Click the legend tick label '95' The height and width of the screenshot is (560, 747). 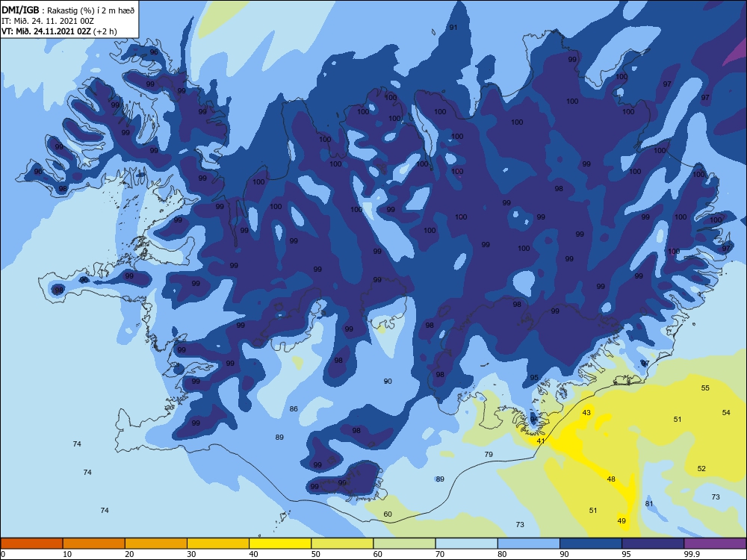click(625, 554)
